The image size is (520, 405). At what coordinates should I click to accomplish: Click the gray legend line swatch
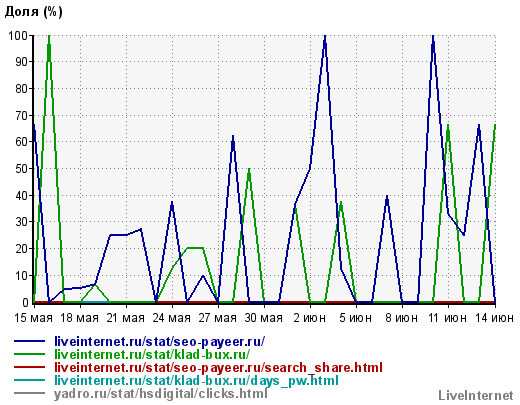click(29, 393)
